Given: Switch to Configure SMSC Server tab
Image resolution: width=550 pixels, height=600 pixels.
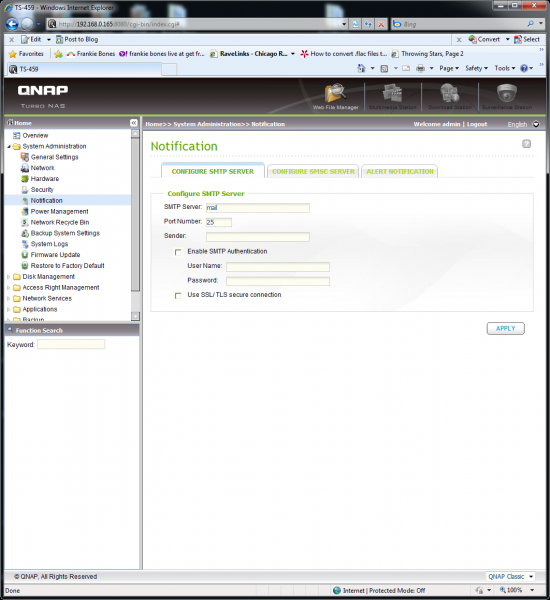Looking at the screenshot, I should [x=313, y=171].
